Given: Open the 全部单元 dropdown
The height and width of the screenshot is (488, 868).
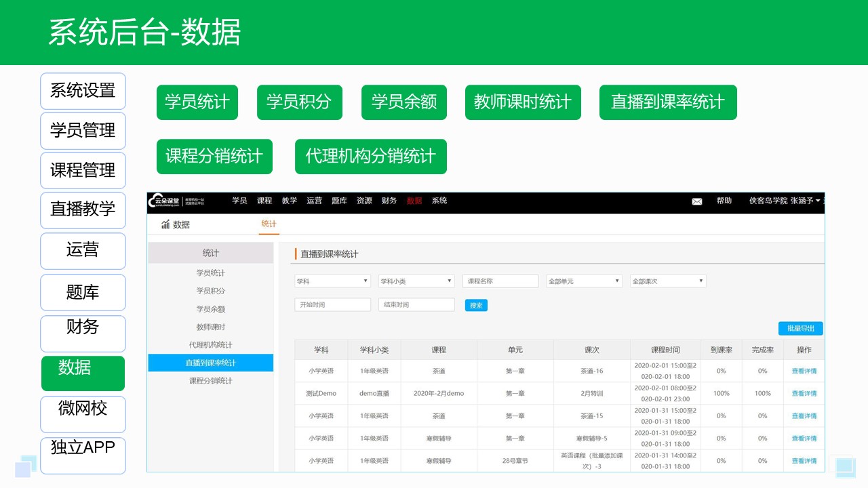Looking at the screenshot, I should point(583,281).
